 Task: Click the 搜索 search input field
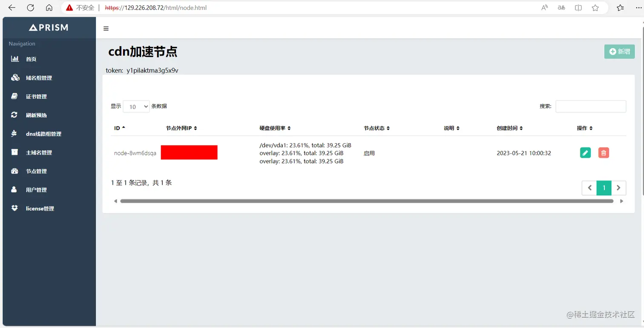click(591, 106)
